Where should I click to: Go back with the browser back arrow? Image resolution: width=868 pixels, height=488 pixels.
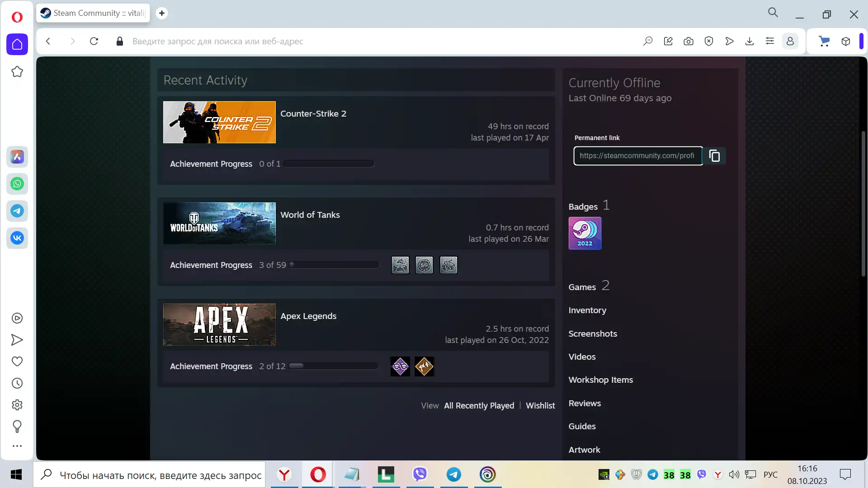pyautogui.click(x=48, y=41)
